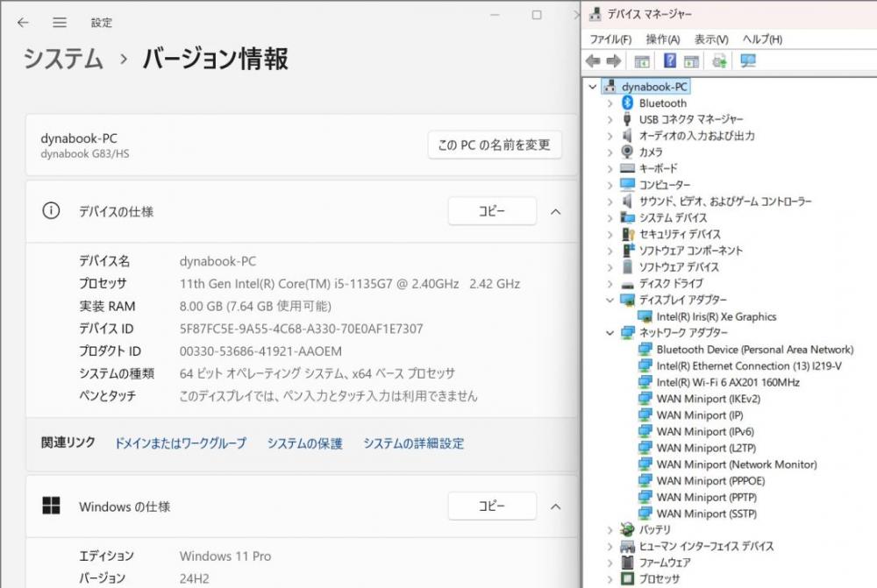
Task: Open the ファイル(F) menu
Action: click(x=610, y=39)
